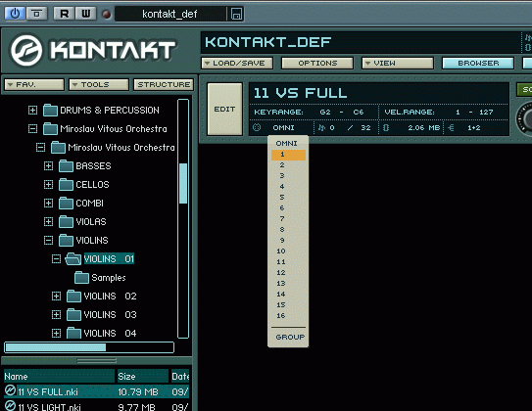The image size is (532, 411).
Task: Expand the VIOLINS 04 folder
Action: (56, 334)
